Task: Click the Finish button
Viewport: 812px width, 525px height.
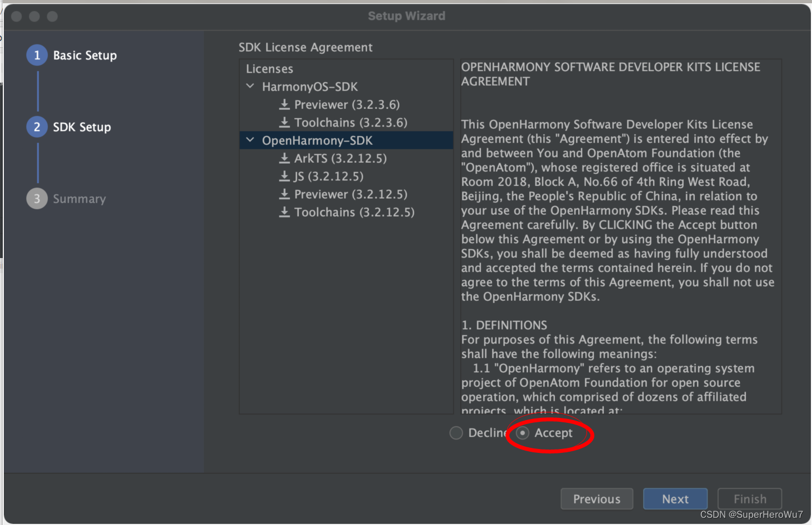Action: (x=750, y=499)
